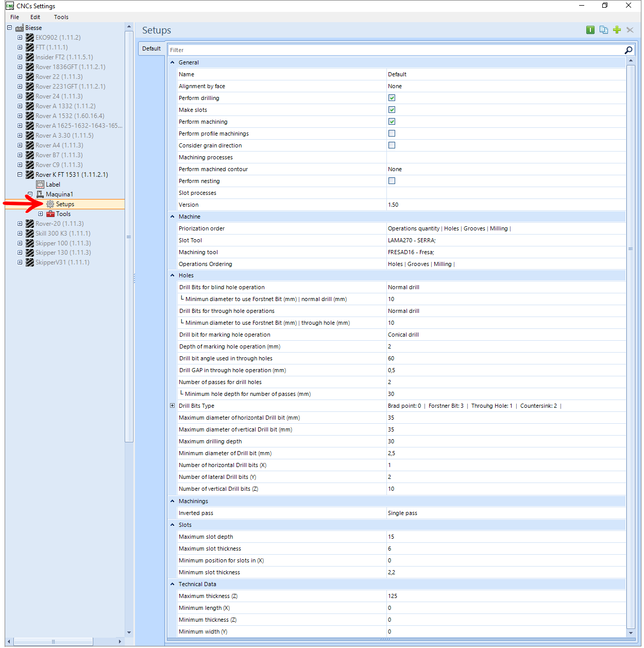This screenshot has width=644, height=648.
Task: Click the Slot Tool value 'LAMA270 - SERRA;'
Action: (412, 240)
